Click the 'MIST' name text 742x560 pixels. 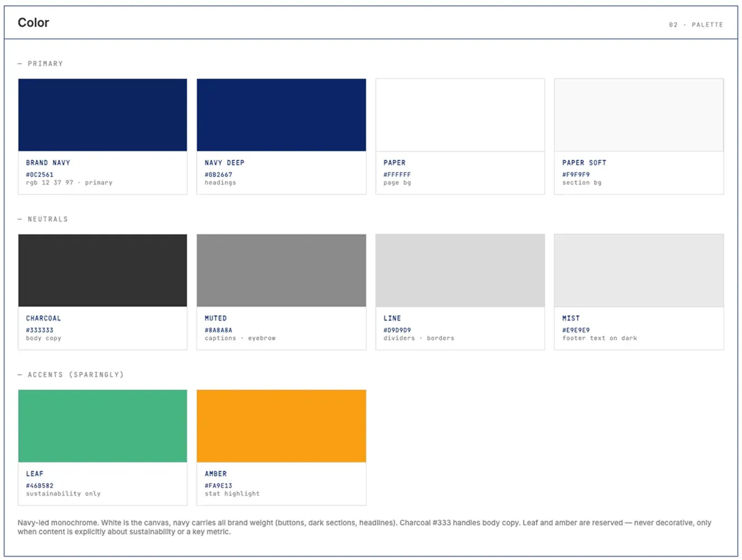(571, 318)
